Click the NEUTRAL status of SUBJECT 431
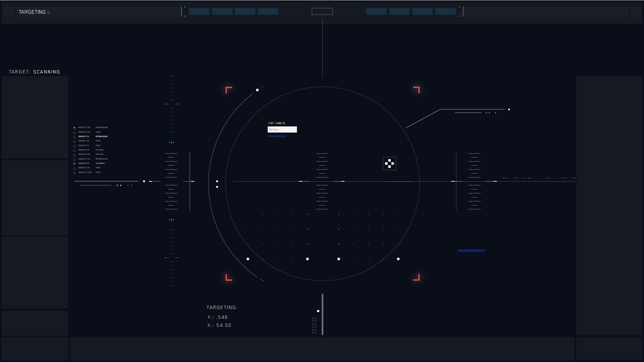 tap(100, 154)
